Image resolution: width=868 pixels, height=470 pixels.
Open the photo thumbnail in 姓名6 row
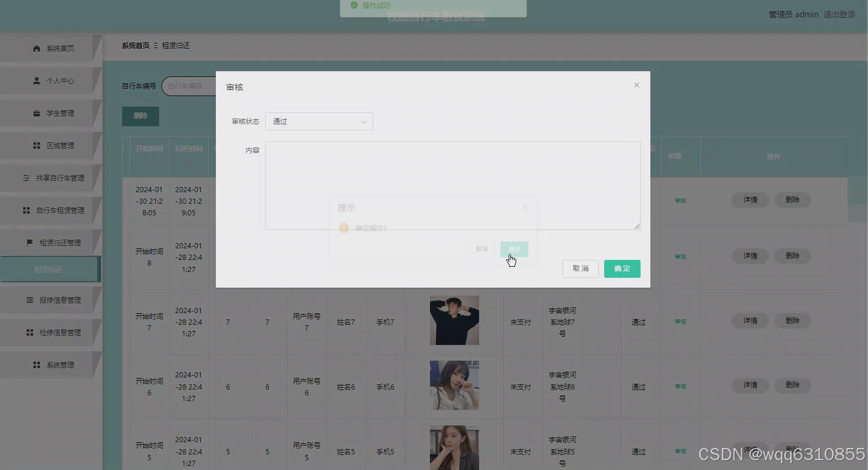pos(454,385)
